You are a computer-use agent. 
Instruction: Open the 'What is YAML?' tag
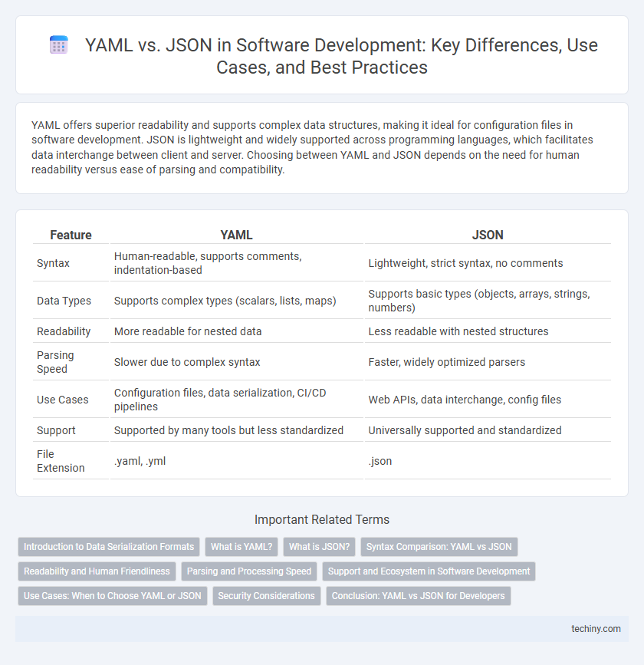pos(242,547)
